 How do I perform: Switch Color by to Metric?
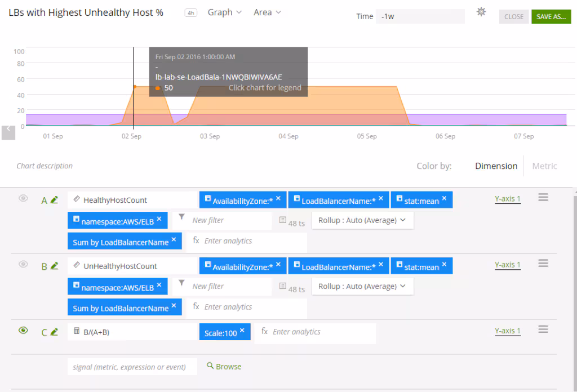coord(544,166)
